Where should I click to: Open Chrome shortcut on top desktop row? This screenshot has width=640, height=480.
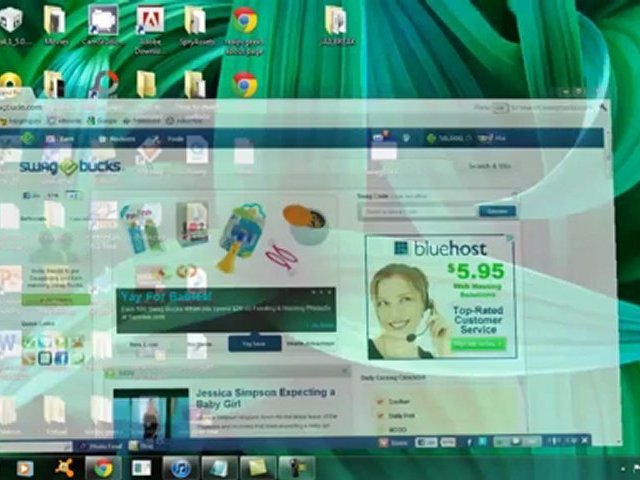[244, 20]
